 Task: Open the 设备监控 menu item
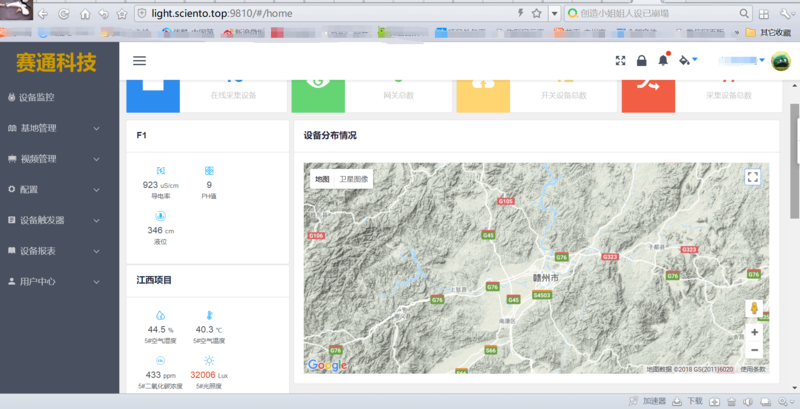point(59,98)
